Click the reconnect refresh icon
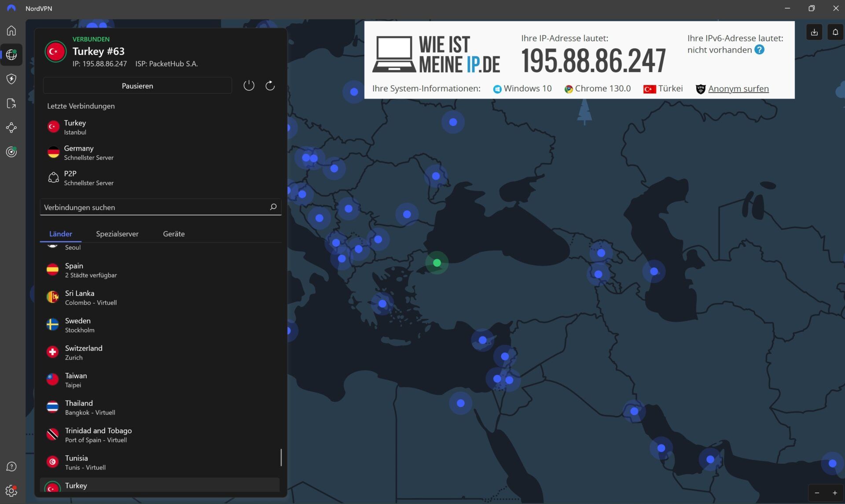Screen dimensions: 845x504 270,85
